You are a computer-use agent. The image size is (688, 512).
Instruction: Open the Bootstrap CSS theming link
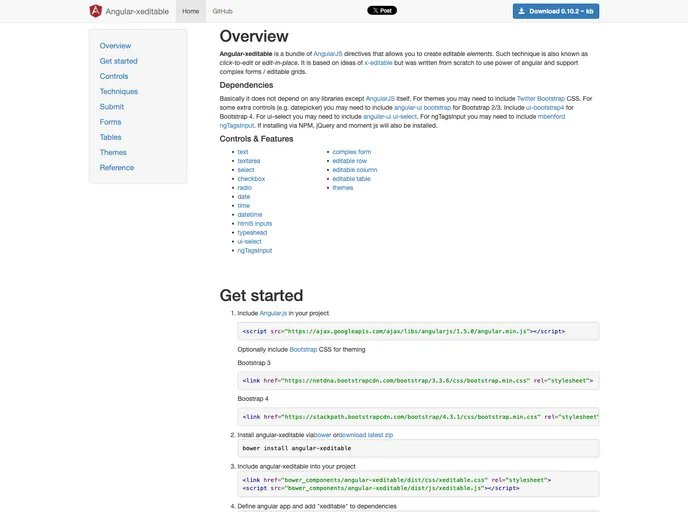(303, 350)
